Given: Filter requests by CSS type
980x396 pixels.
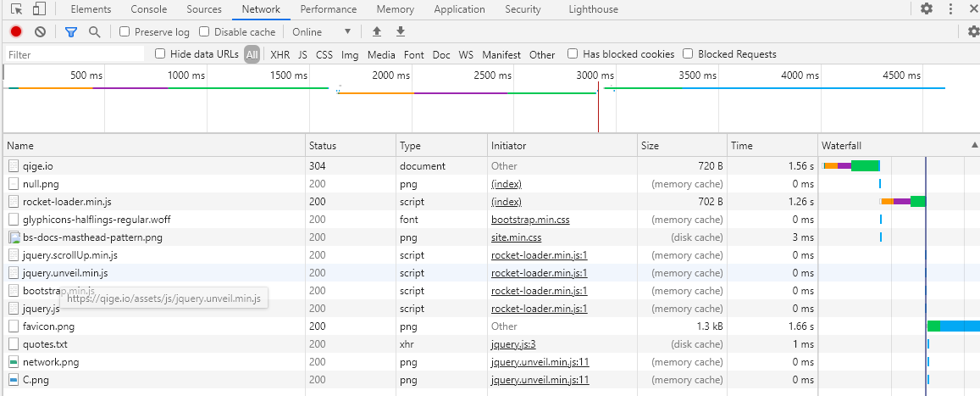Looking at the screenshot, I should click(324, 55).
